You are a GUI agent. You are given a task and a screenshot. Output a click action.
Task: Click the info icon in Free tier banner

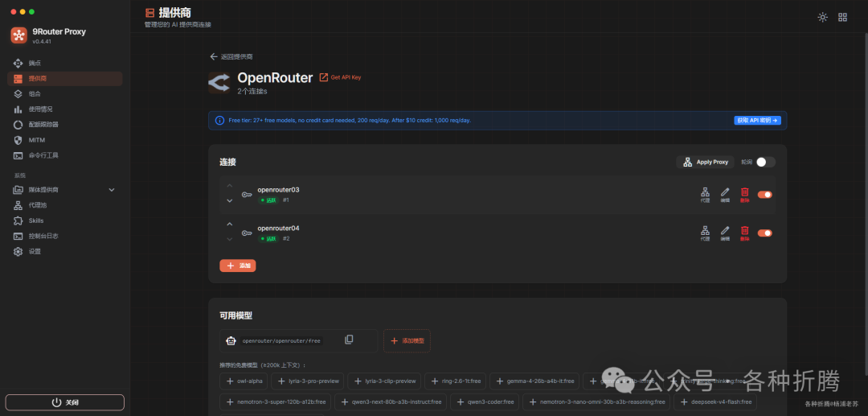coord(219,120)
